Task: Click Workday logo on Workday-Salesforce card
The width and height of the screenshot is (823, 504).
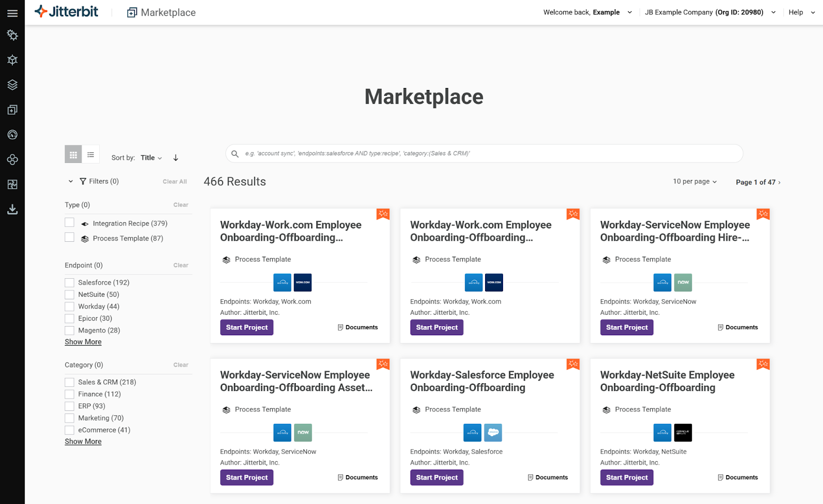Action: (473, 433)
